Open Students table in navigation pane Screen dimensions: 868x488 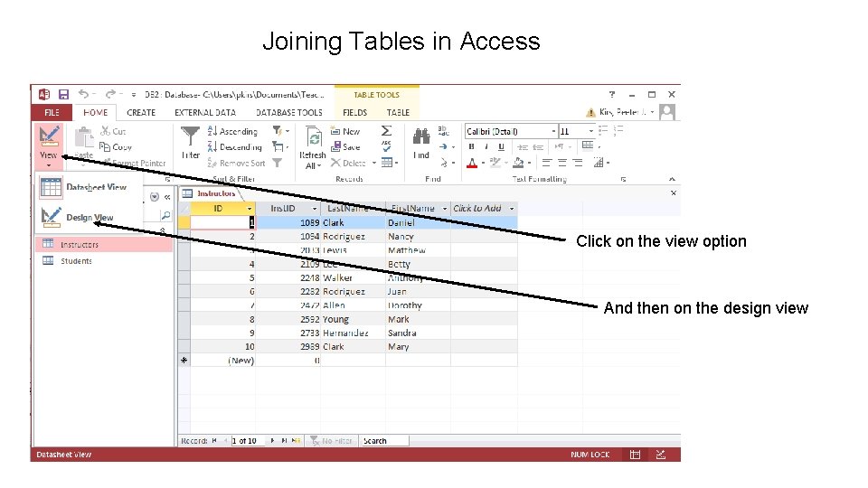(104, 260)
